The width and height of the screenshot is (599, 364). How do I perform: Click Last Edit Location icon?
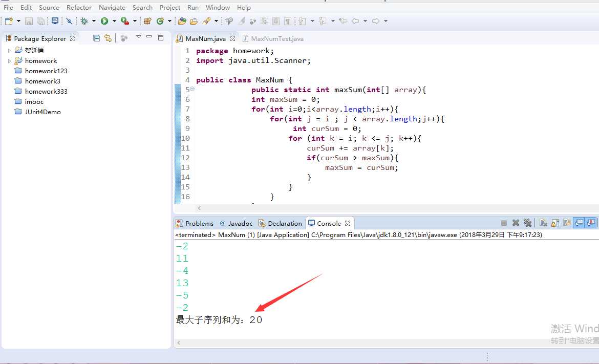[x=343, y=21]
